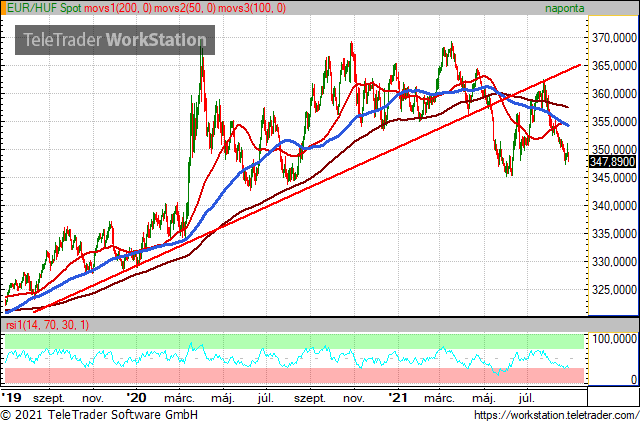Click the 'naponta' interval label
640x424 pixels.
564,8
